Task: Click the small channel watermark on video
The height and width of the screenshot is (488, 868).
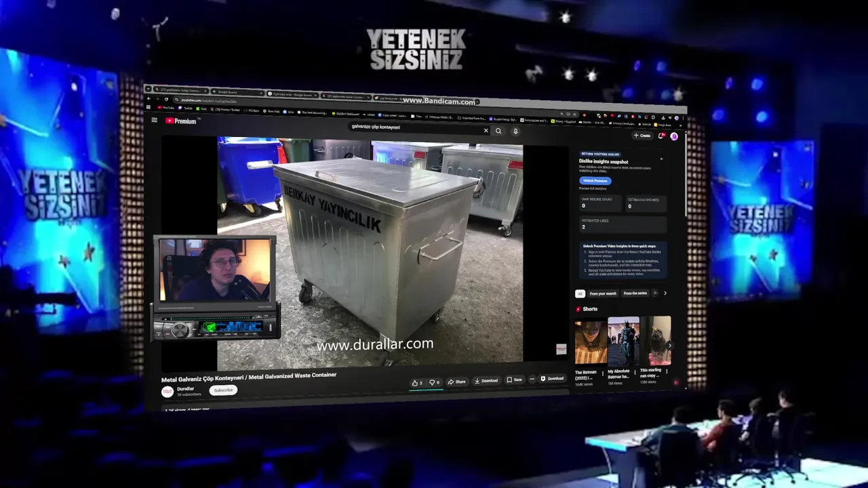Action: click(x=561, y=349)
